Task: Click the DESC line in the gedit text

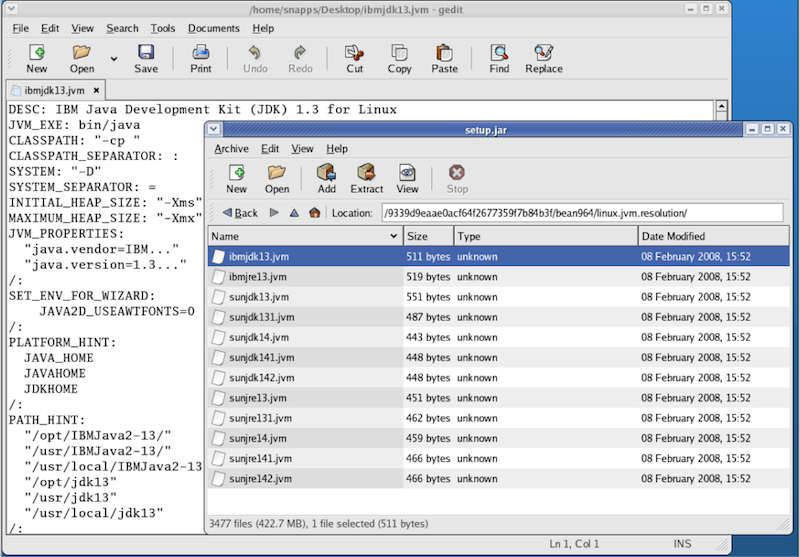Action: pos(203,109)
